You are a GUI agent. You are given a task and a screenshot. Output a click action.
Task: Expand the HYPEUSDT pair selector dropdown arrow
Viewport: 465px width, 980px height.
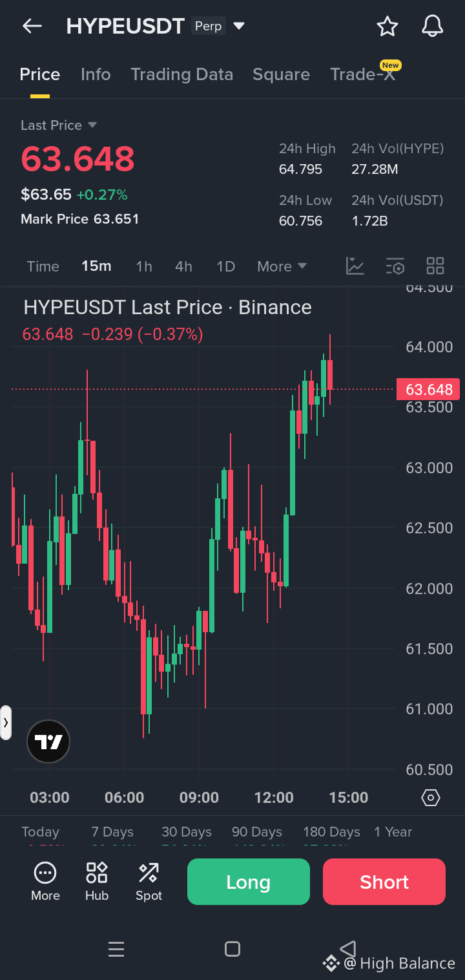click(x=239, y=27)
